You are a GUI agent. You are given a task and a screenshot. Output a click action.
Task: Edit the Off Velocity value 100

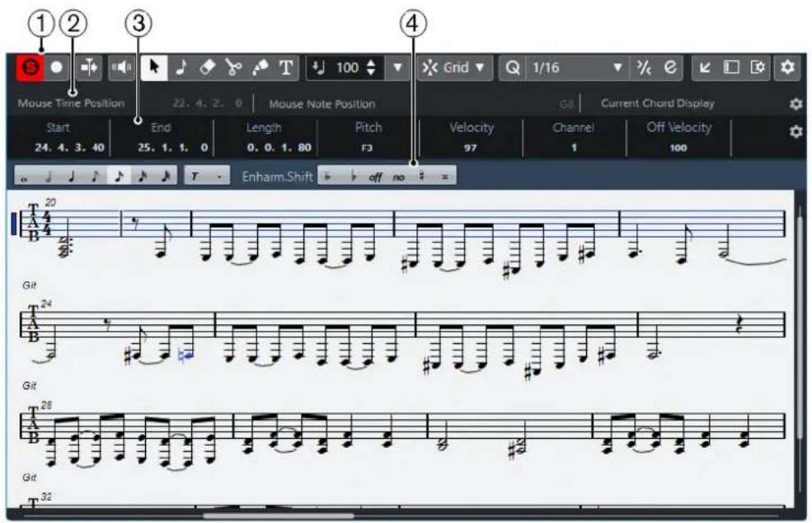click(678, 148)
